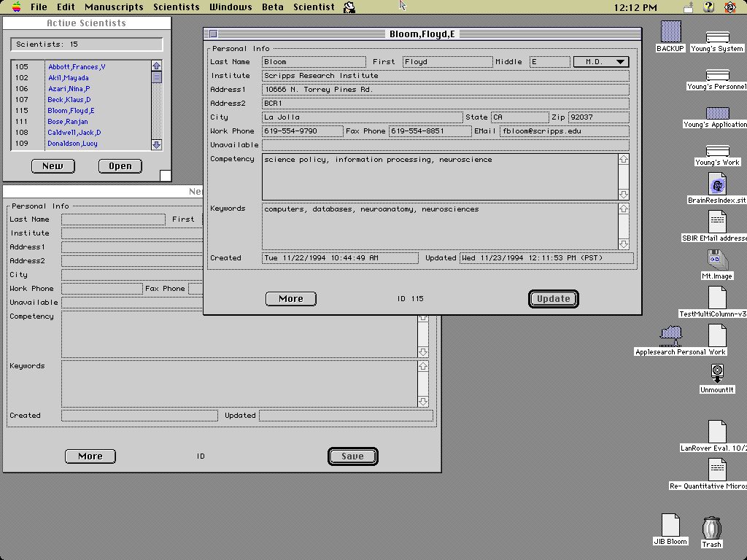Select the UnmountIt desktop icon
Viewport: 747px width, 560px height.
(x=717, y=373)
